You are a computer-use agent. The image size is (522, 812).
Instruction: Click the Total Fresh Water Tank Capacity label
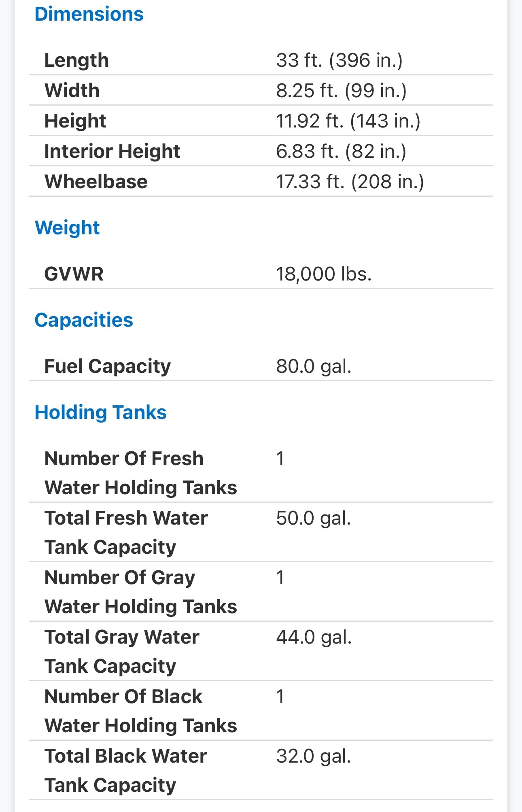pyautogui.click(x=126, y=532)
